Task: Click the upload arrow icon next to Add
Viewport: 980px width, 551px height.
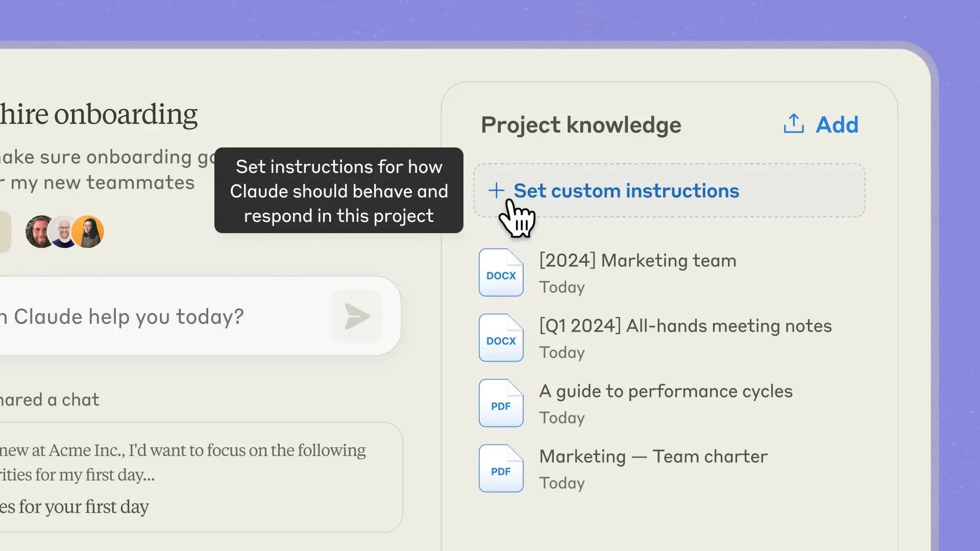Action: [793, 123]
